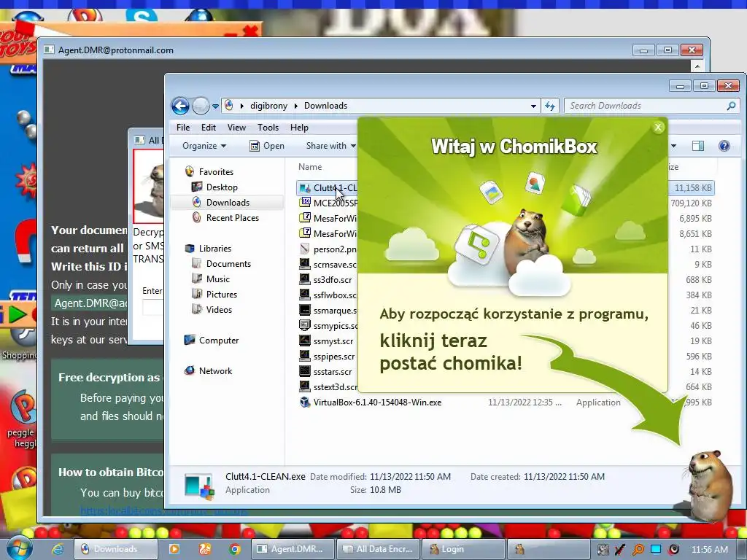Screen dimensions: 747x560
Task: Toggle the preview pane icon
Action: (698, 146)
